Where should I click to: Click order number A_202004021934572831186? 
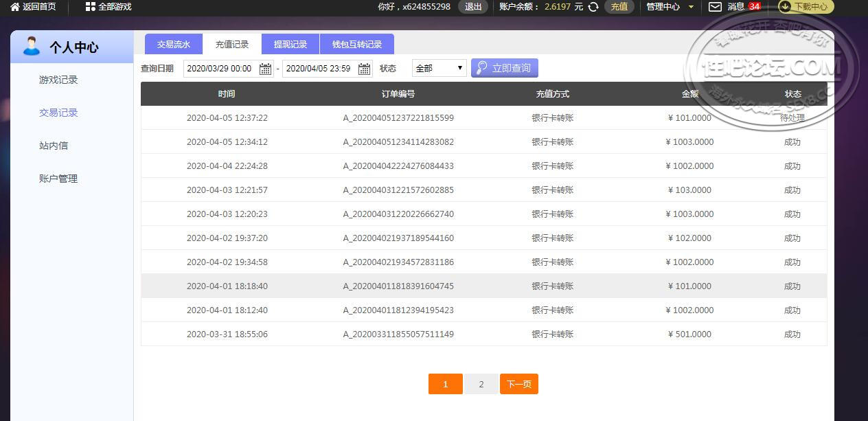point(398,262)
